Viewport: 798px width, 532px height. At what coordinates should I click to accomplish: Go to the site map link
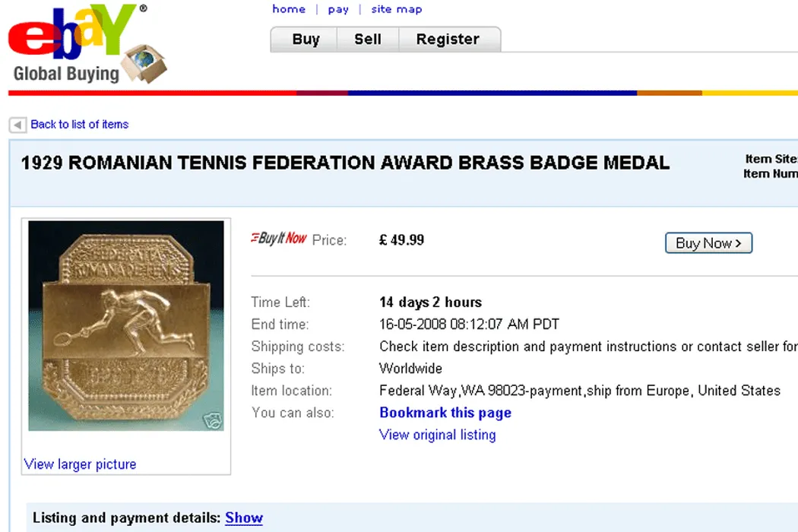coord(396,9)
